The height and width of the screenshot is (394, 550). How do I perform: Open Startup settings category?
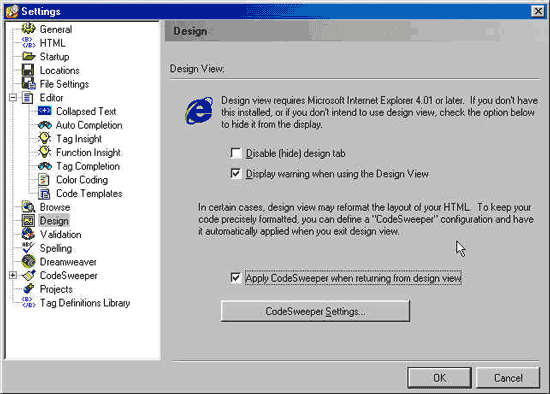[x=54, y=56]
